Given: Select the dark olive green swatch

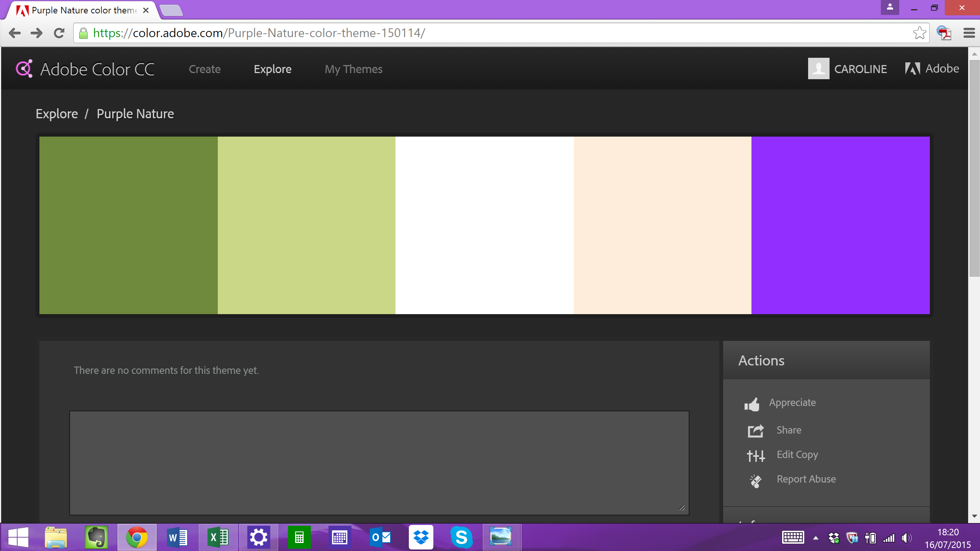Looking at the screenshot, I should 128,225.
